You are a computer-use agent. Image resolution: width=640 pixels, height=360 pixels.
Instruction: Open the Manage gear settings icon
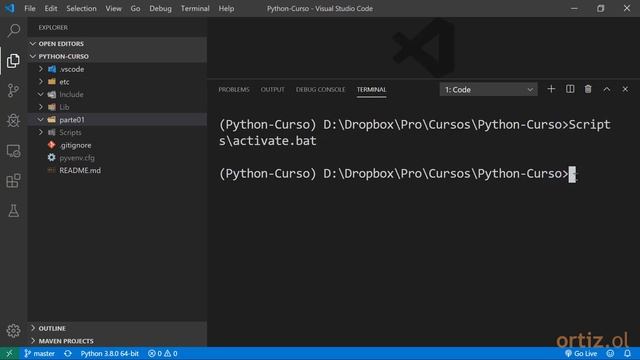click(13, 331)
